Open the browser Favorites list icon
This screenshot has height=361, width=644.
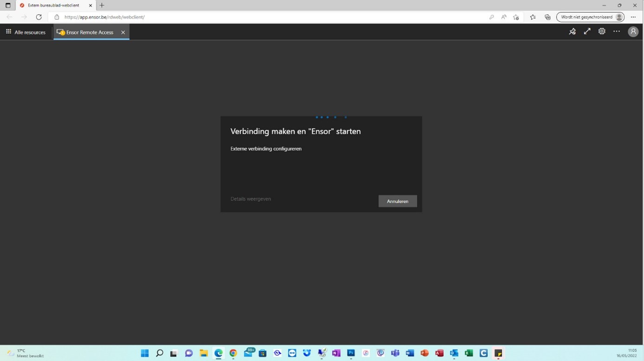[x=533, y=17]
